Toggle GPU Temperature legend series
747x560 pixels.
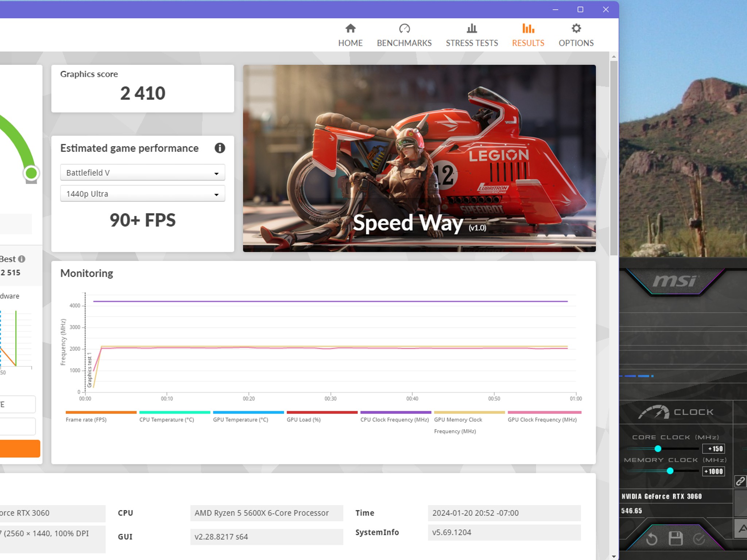click(248, 417)
